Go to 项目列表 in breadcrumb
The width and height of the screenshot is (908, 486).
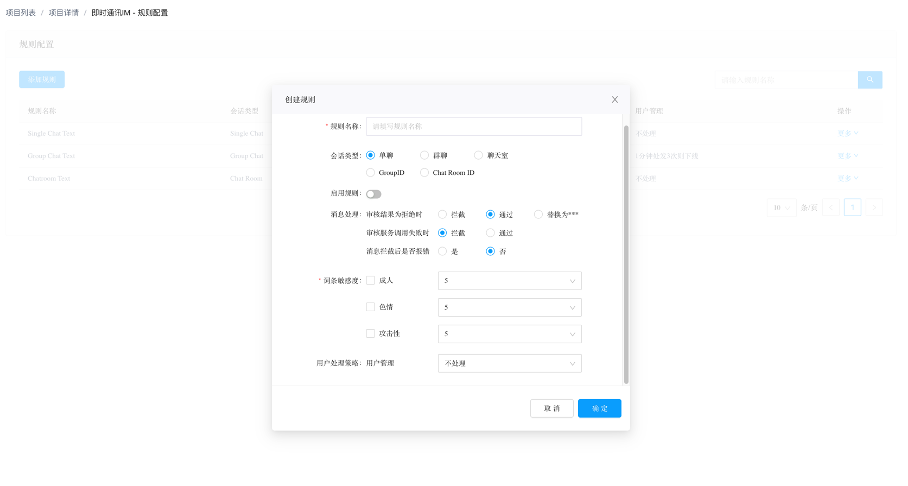tap(20, 12)
